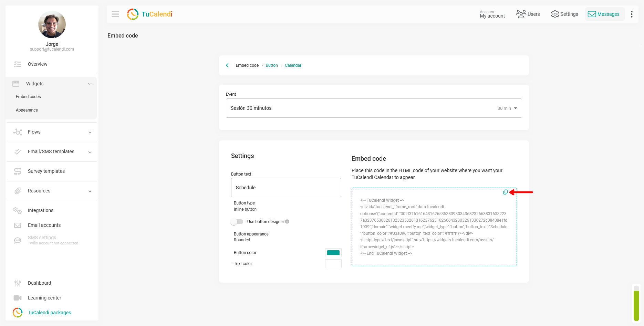Copy the embed code with copy icon
The height and width of the screenshot is (326, 644).
coord(505,192)
